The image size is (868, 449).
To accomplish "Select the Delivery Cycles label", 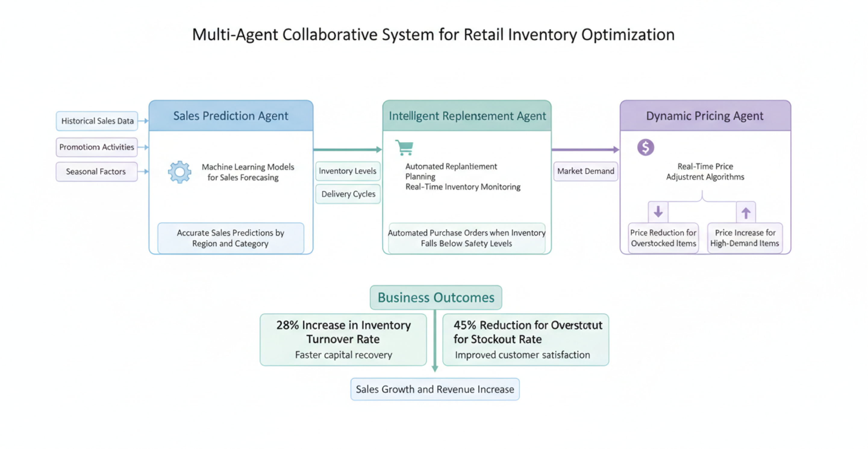I will pos(348,194).
